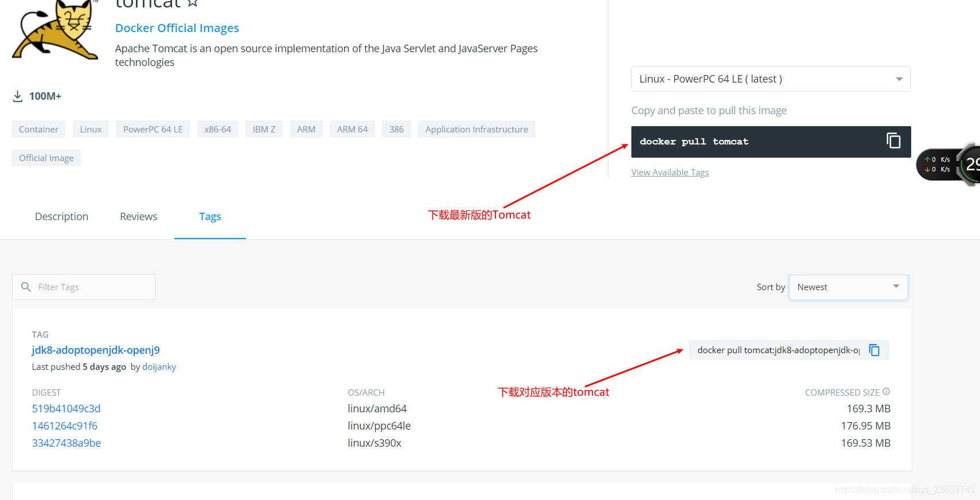Screen dimensions: 980x500
Task: Open the jdk8-adoptopenjdk-openj9 tag link
Action: 96,350
